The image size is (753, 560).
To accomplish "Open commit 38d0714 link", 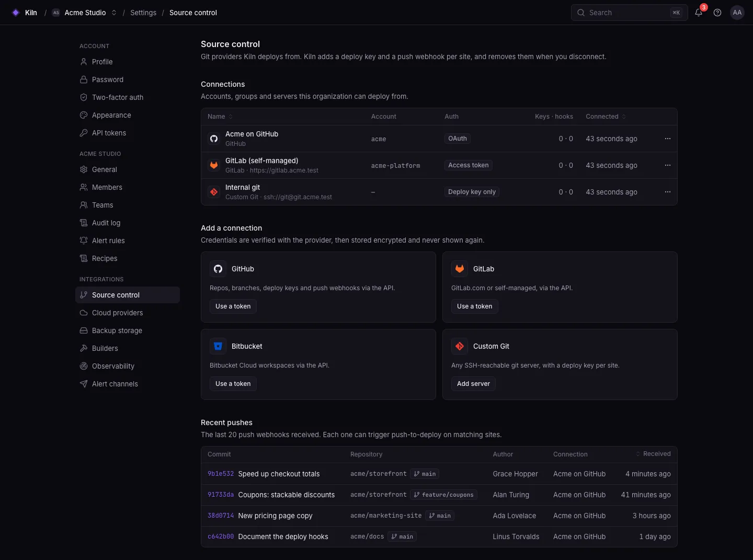I will click(x=221, y=516).
